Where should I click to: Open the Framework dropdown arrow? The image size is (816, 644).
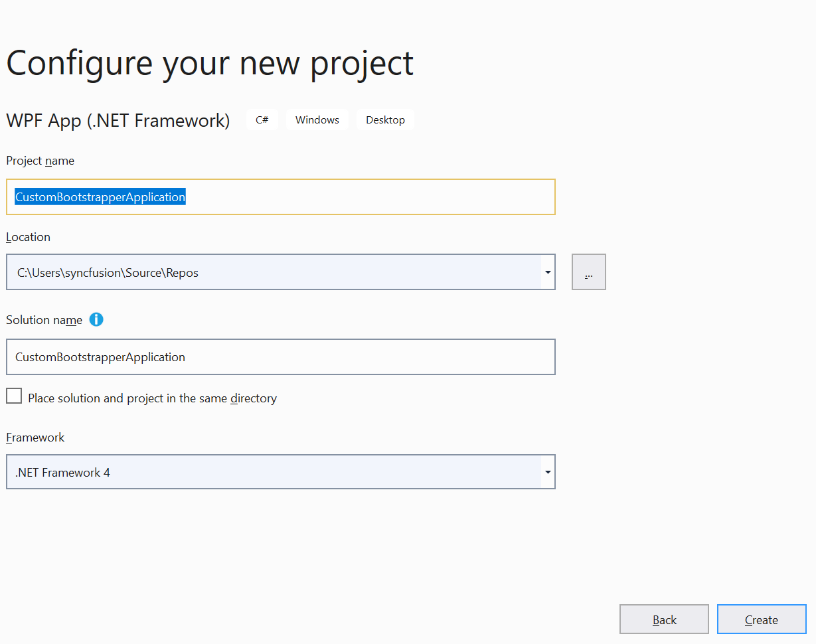click(x=548, y=472)
